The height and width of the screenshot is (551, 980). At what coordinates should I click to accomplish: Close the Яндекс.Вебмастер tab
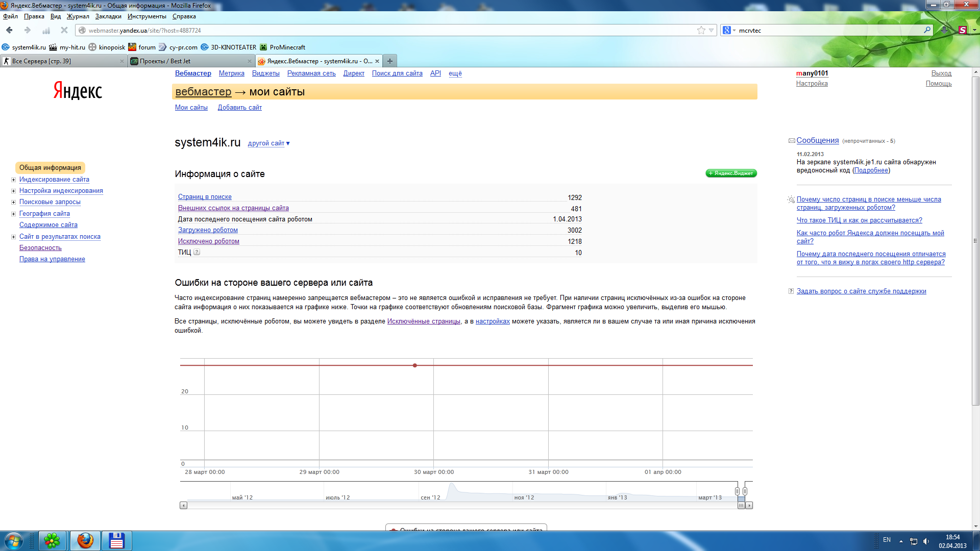[377, 61]
